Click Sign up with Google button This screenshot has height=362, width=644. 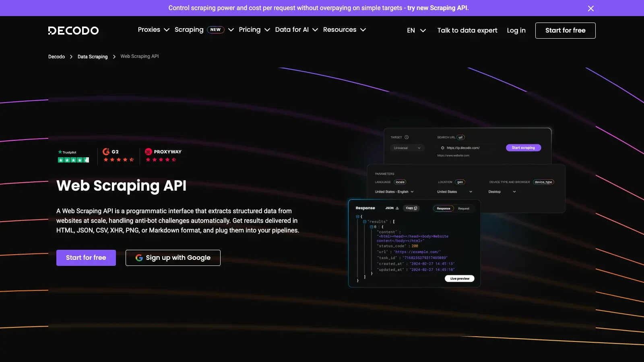click(173, 258)
